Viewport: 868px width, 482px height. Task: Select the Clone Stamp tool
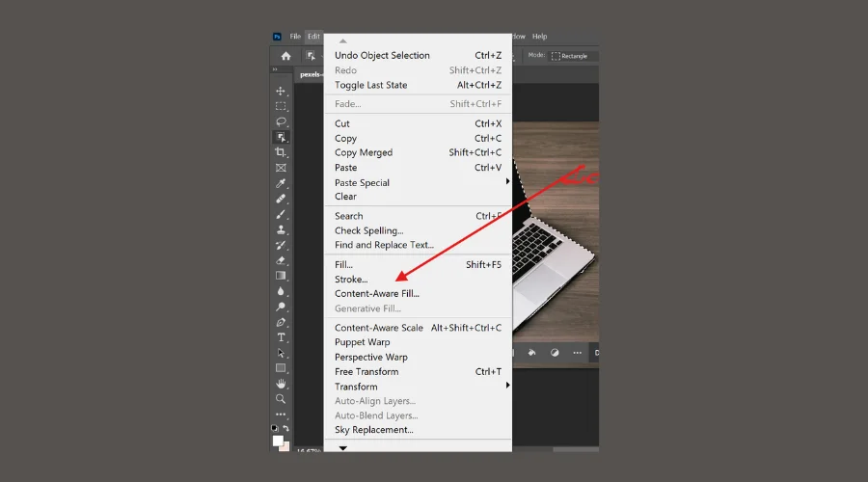pyautogui.click(x=281, y=229)
